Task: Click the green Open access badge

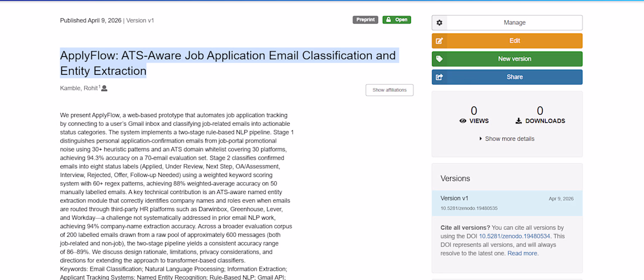Action: coord(396,20)
